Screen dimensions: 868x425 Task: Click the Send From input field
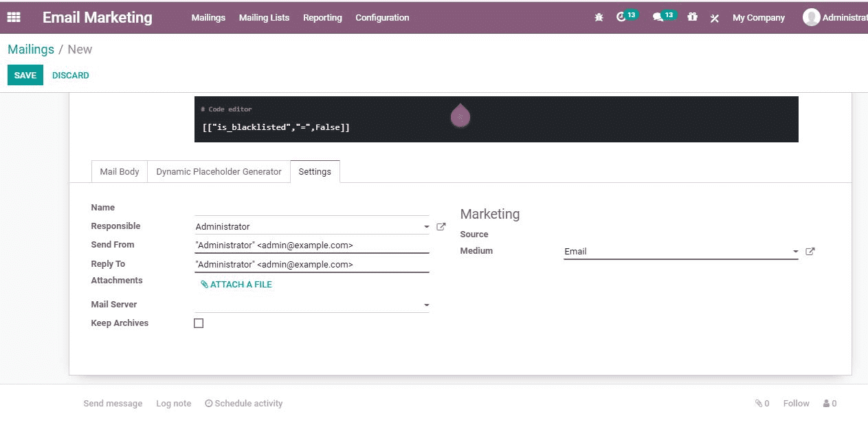(x=311, y=246)
